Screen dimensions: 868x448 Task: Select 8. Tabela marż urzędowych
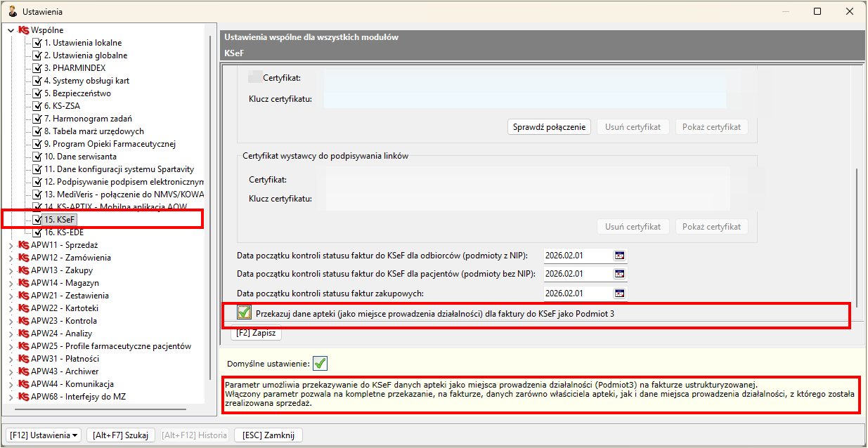point(93,131)
